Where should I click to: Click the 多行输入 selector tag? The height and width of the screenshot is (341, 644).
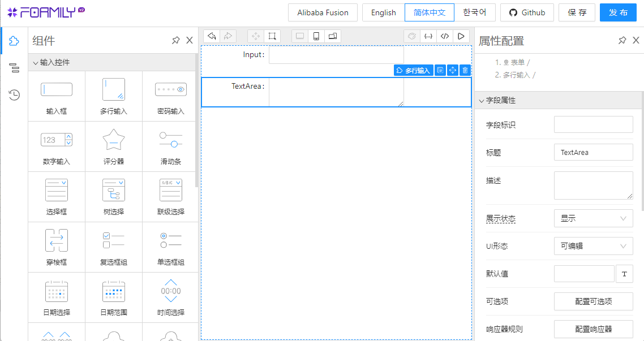point(414,71)
